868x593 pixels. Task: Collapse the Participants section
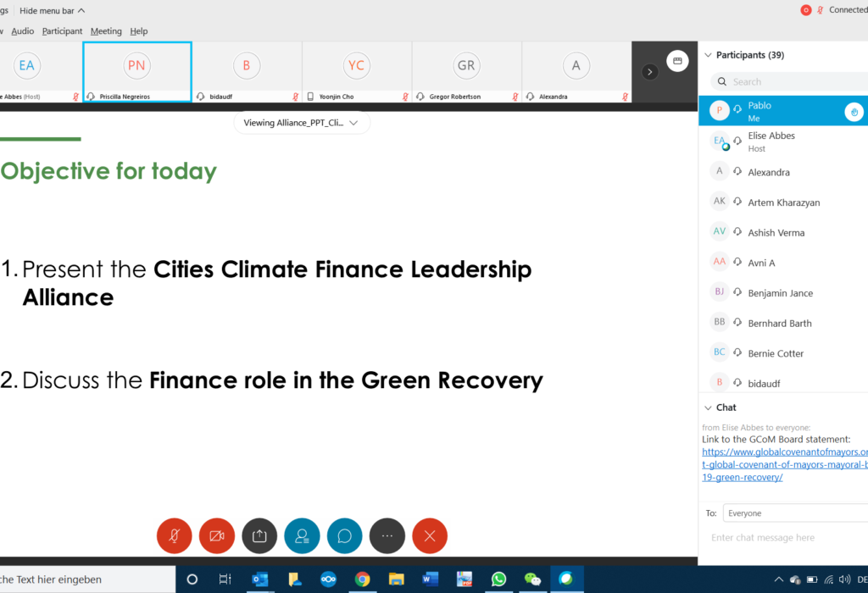709,54
